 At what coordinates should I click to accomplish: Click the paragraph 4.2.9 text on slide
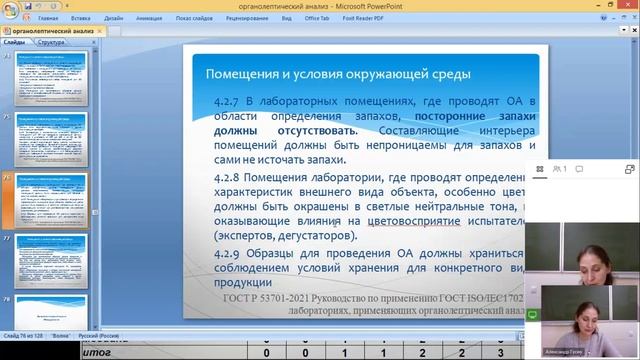pos(369,267)
